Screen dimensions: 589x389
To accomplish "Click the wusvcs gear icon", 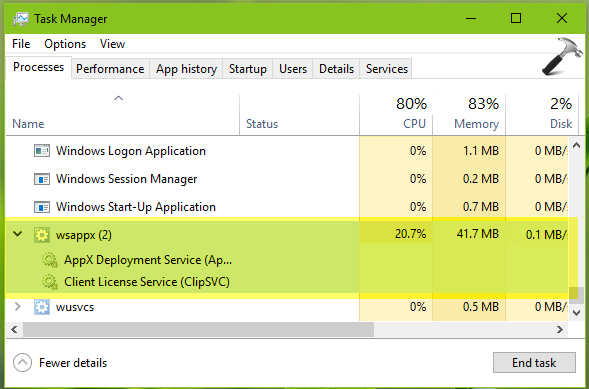I will [42, 307].
